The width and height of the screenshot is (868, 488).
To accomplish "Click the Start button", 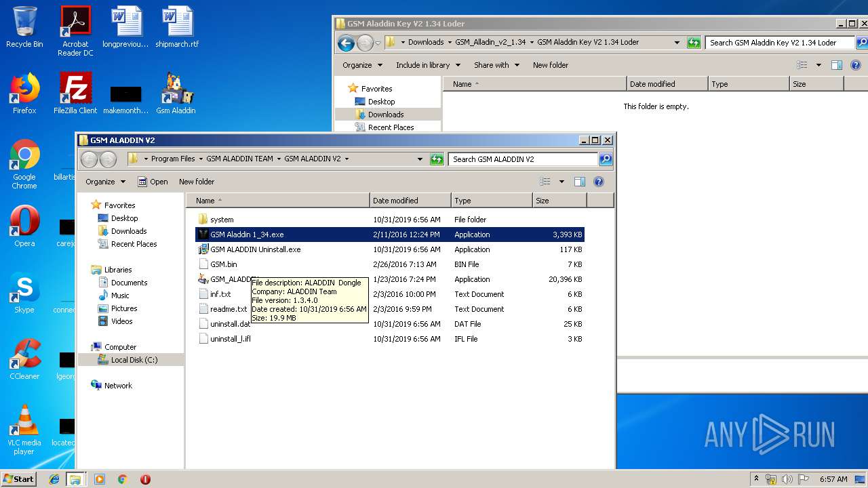I will [x=19, y=479].
